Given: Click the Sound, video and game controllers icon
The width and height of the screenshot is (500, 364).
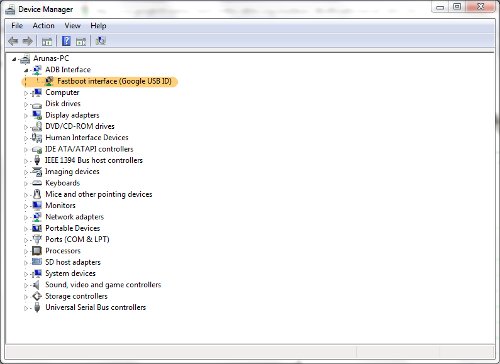Looking at the screenshot, I should (x=36, y=285).
